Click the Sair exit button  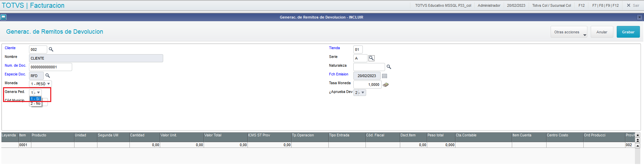pos(633,5)
